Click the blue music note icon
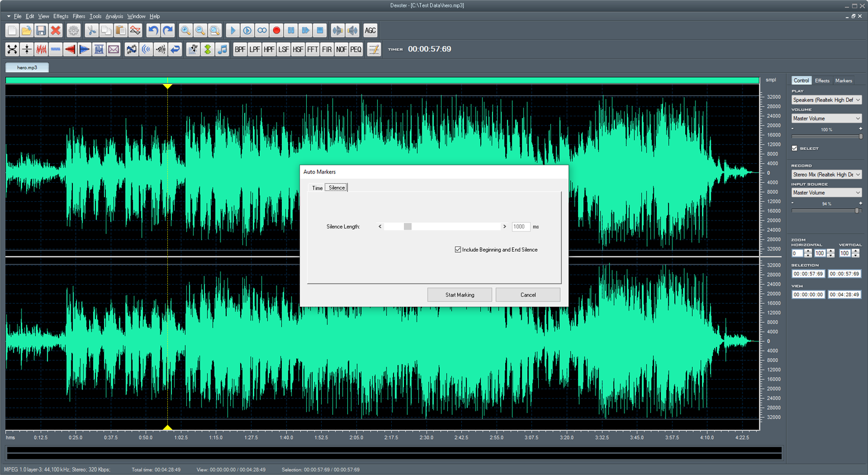Screen dimensions: 868x475 [x=222, y=50]
